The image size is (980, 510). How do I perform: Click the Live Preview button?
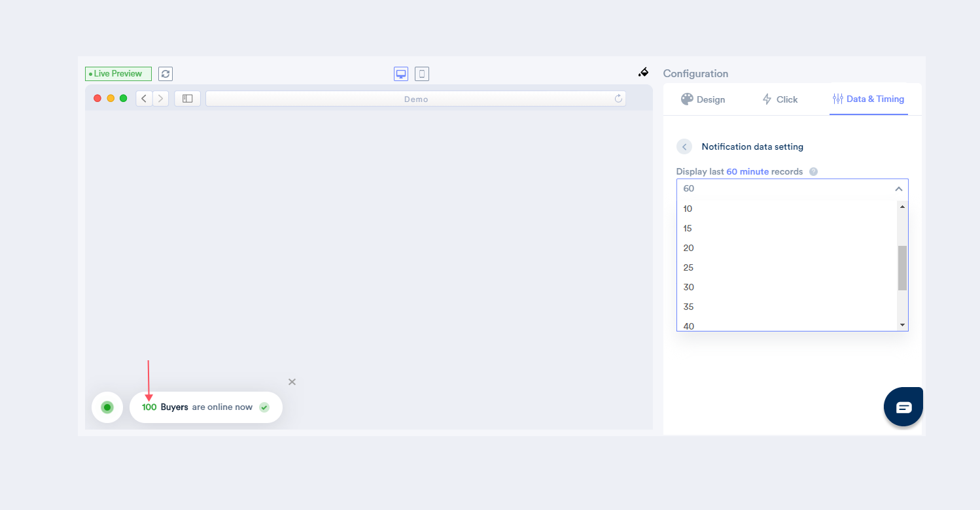click(x=118, y=74)
